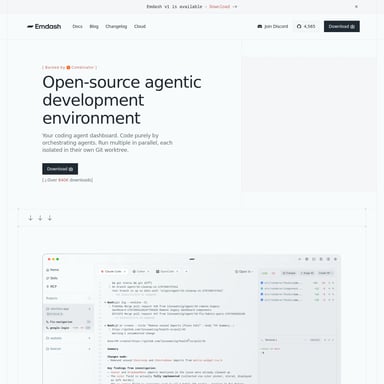384x384 pixels.
Task: Switch to the OpenCode tab in preview
Action: (x=167, y=272)
